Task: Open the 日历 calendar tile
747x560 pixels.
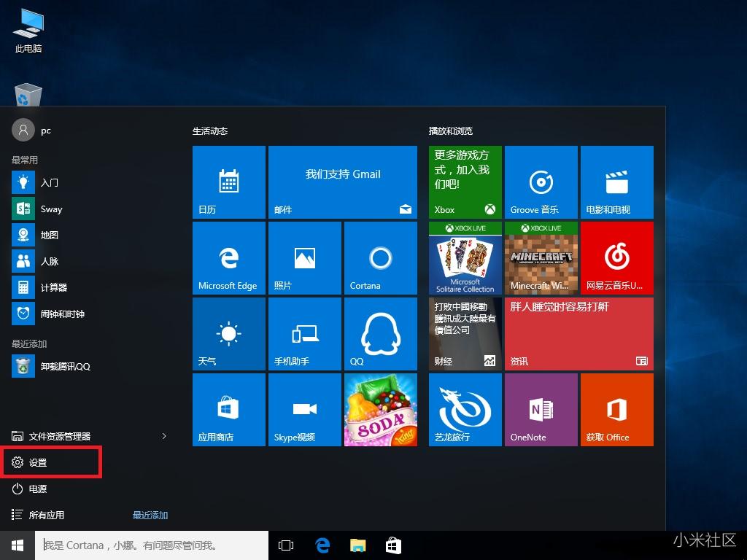Action: click(228, 182)
